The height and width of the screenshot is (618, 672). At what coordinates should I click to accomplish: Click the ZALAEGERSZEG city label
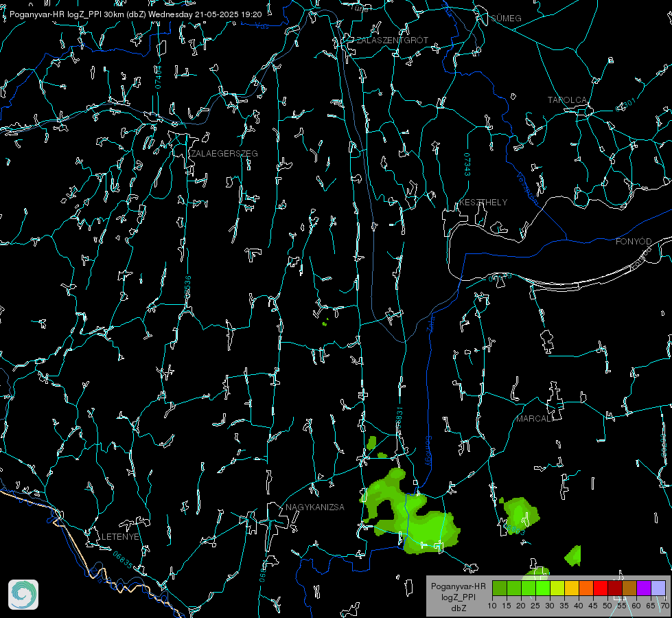224,153
